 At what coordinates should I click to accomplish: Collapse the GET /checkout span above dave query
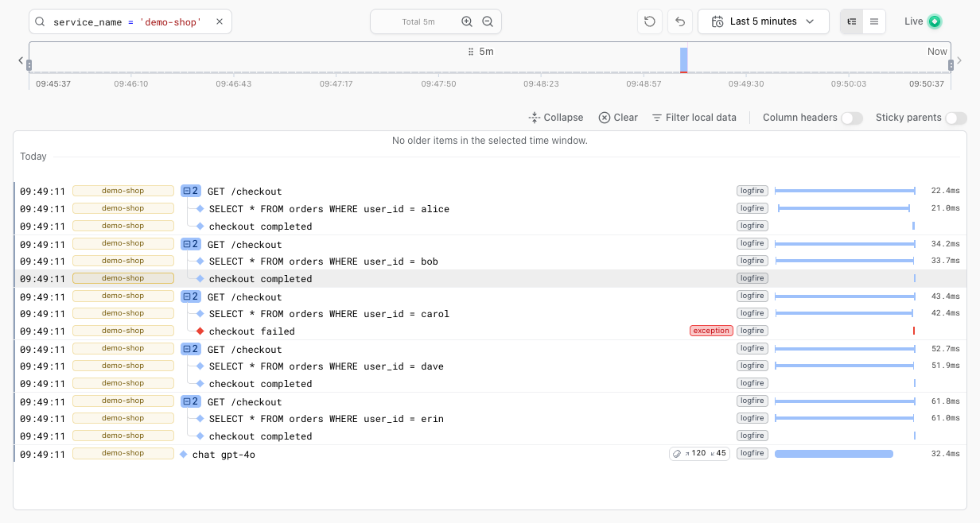(x=191, y=349)
